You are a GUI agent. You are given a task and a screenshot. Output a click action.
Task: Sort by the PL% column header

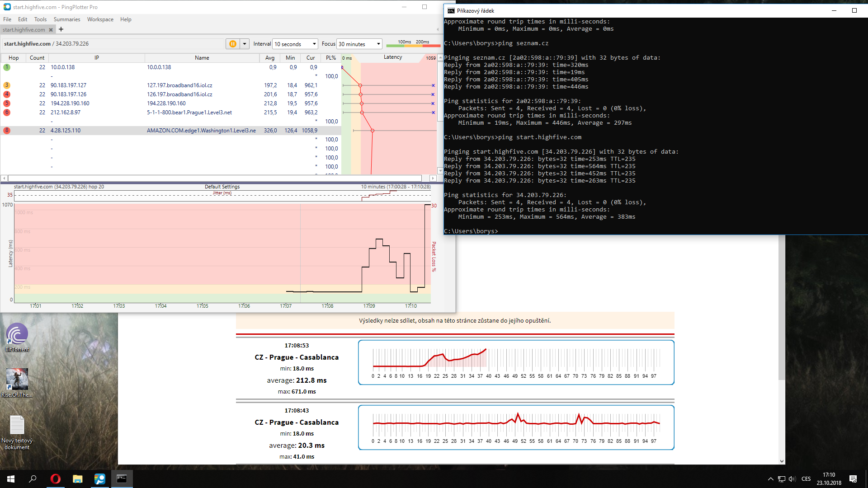[x=330, y=58]
